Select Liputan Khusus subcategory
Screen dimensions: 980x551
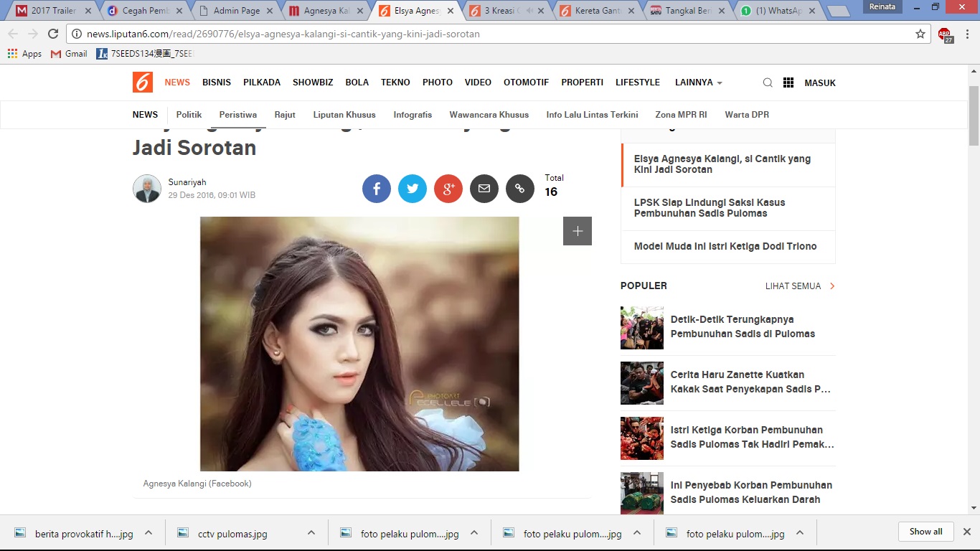coord(344,115)
